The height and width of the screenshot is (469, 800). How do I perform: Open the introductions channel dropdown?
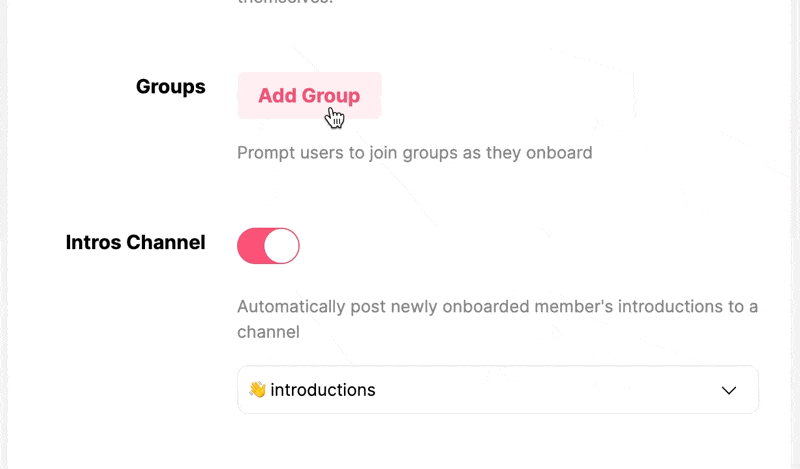click(x=497, y=390)
